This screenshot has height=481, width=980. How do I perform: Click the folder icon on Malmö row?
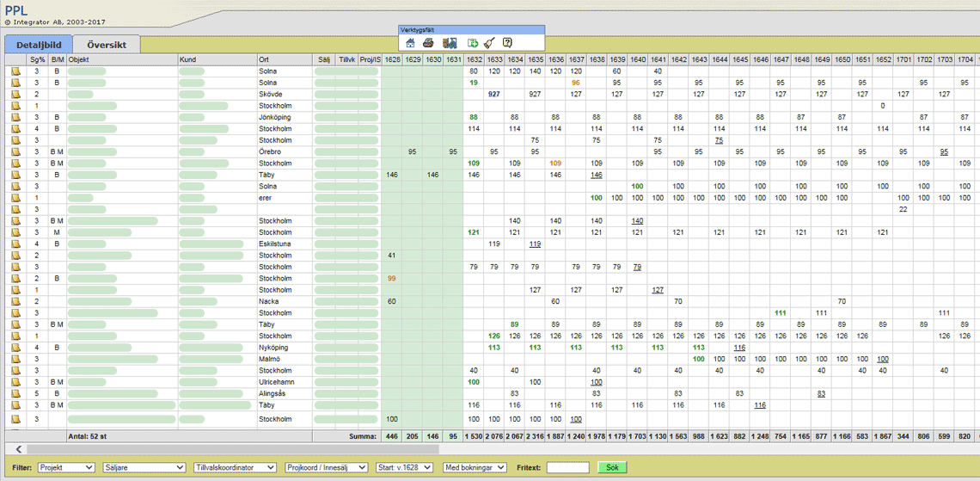[15, 359]
